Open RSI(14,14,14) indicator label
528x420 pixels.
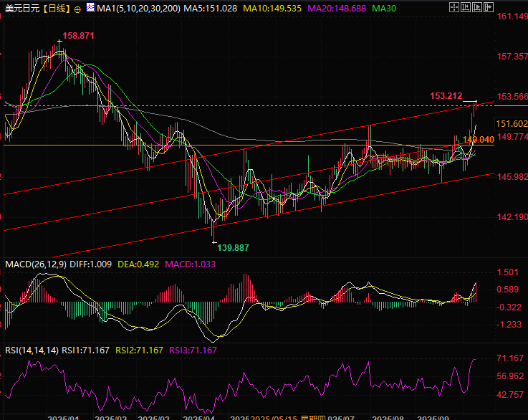point(29,350)
